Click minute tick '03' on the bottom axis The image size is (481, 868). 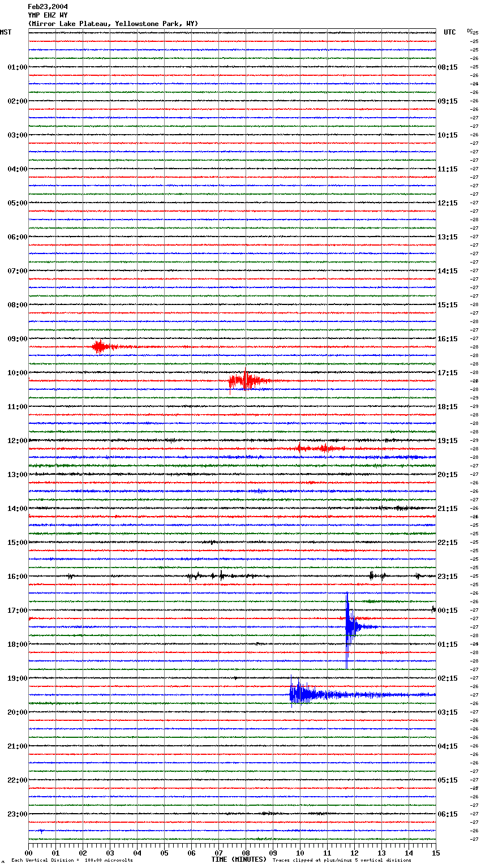coord(110,853)
